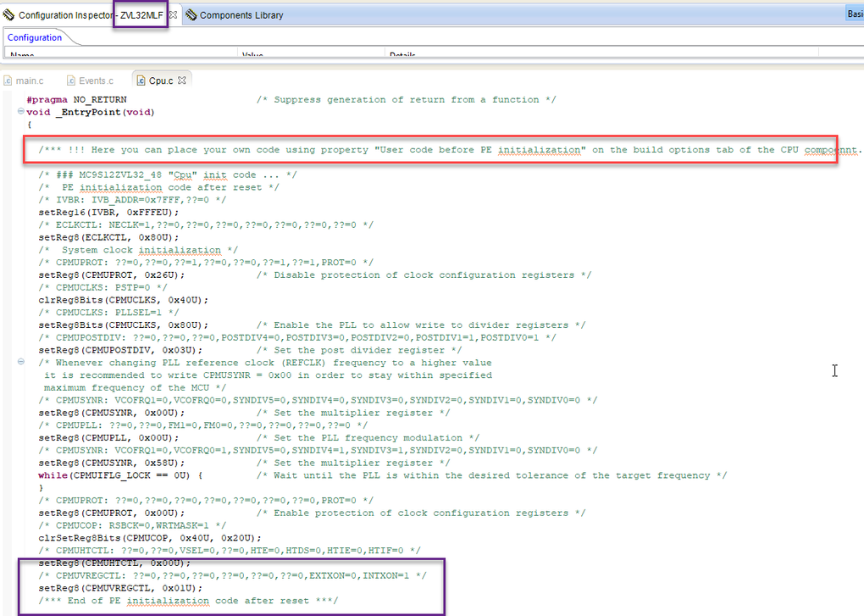Collapse the _EntryPoint function fold
The image size is (864, 616).
pos(21,111)
